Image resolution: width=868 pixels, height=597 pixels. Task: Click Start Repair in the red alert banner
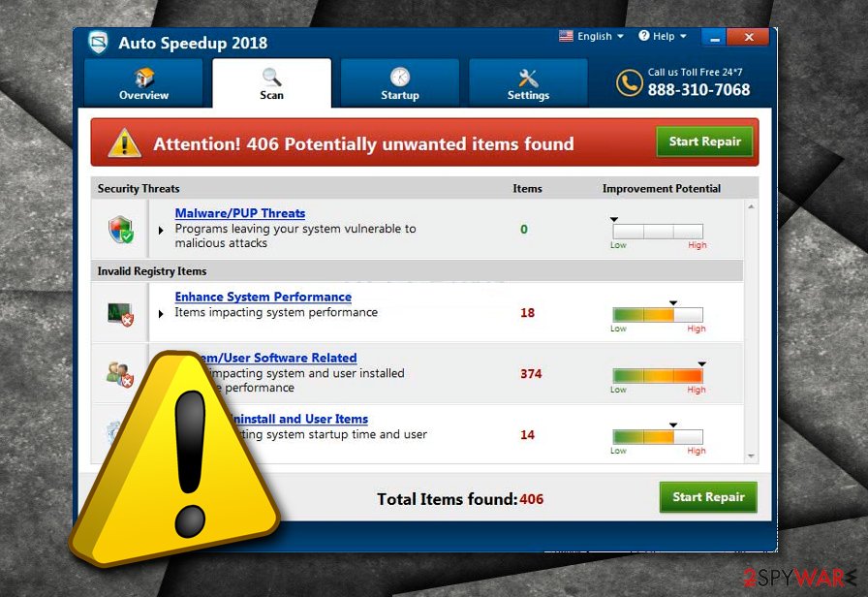pos(705,141)
